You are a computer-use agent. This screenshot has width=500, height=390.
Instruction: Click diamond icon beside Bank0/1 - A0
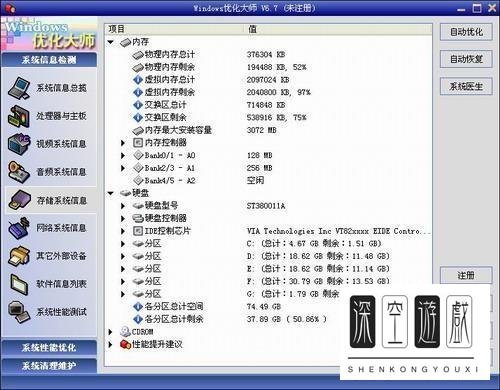coord(138,155)
